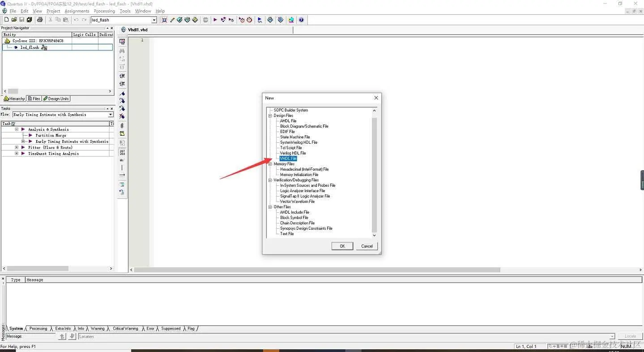This screenshot has width=644, height=352.
Task: Click the yellow insert template icon
Action: click(122, 133)
